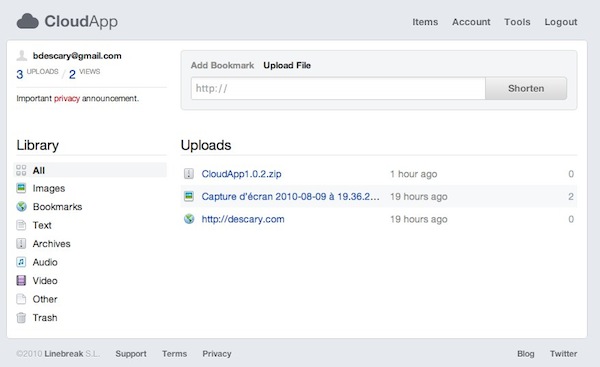Click the All grid icon in Library

(21, 170)
